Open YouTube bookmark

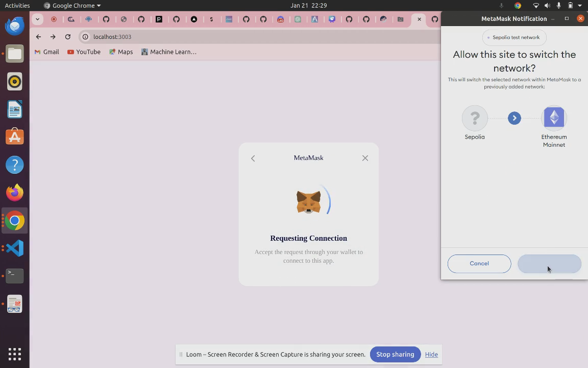(x=84, y=52)
